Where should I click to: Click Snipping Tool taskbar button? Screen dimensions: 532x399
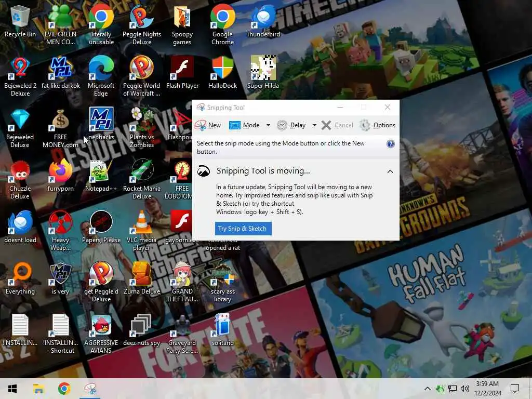(x=90, y=389)
